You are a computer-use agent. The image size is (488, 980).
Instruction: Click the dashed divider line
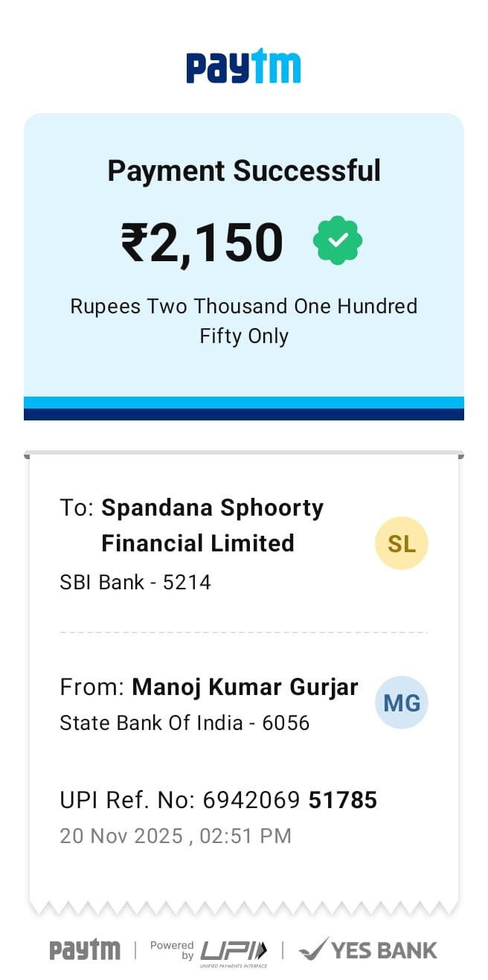click(244, 632)
